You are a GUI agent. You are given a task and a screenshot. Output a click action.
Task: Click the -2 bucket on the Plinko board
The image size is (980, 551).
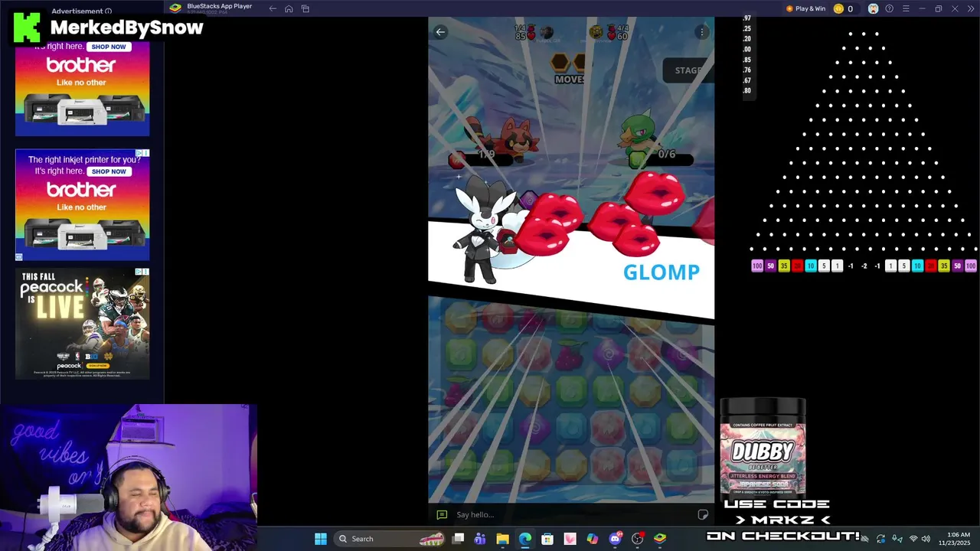[x=864, y=266]
